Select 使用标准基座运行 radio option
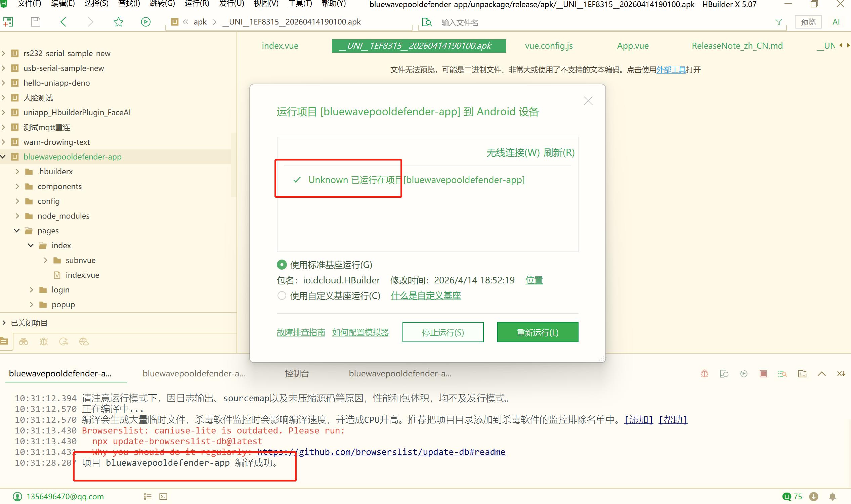Viewport: 851px width, 504px height. [x=282, y=265]
